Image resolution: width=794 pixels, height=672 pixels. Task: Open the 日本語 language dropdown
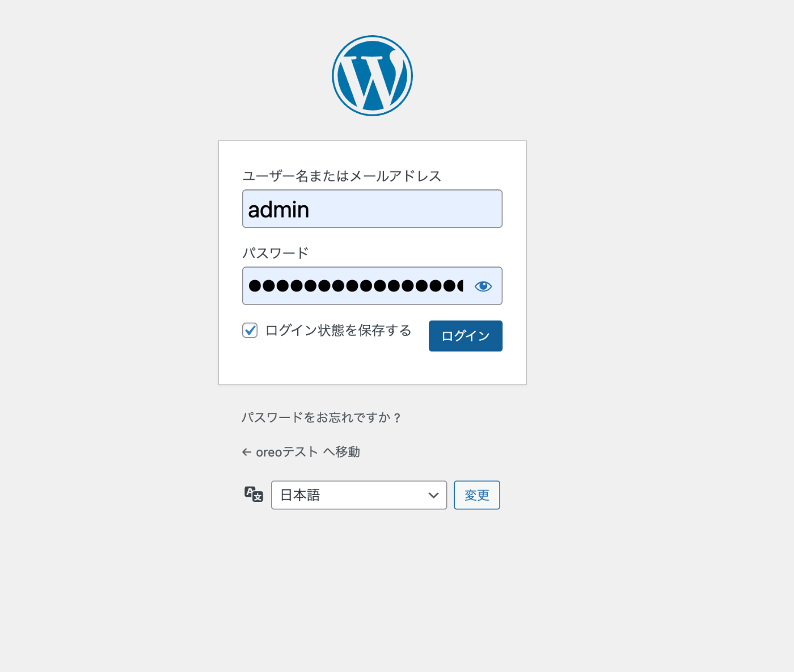click(359, 495)
